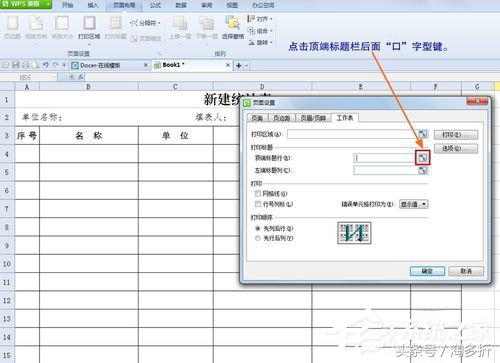The image size is (500, 363).
Task: Click range picker icon beside 顶端标题行 field
Action: (423, 158)
